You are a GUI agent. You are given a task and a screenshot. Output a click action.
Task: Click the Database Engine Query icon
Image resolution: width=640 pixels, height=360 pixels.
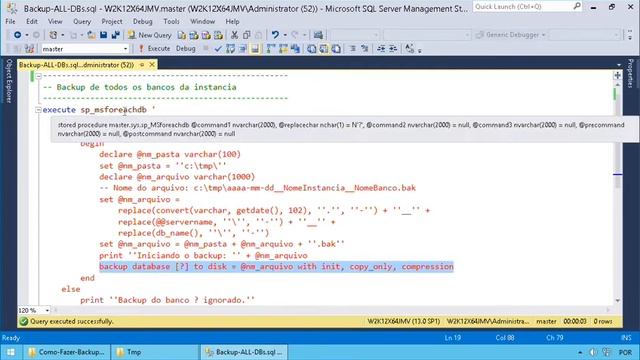point(182,35)
